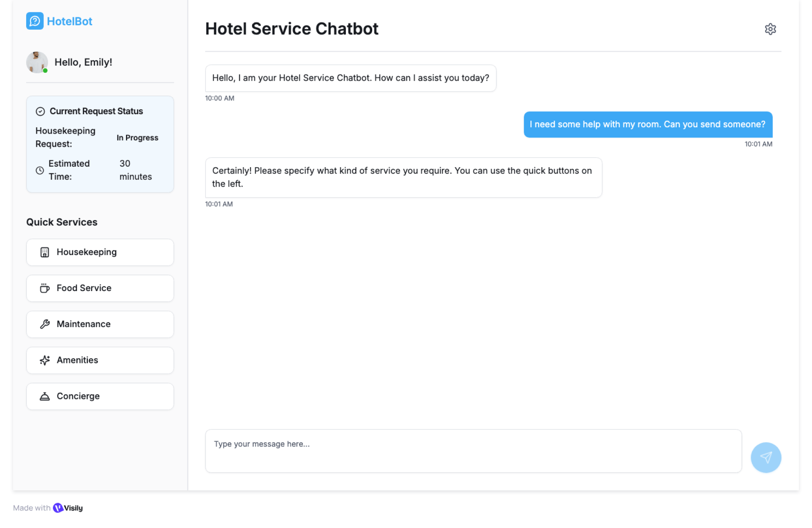
Task: Open the settings gear icon
Action: click(x=770, y=29)
